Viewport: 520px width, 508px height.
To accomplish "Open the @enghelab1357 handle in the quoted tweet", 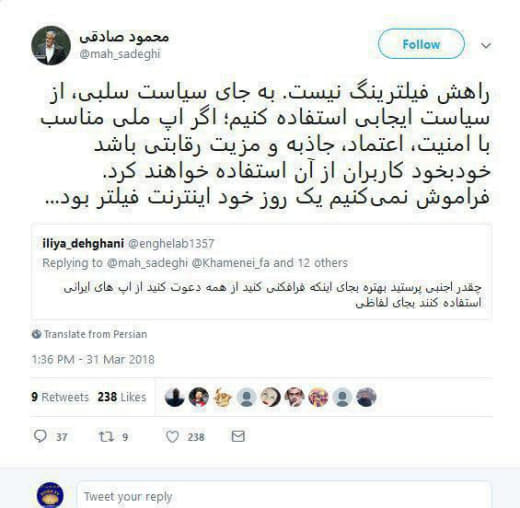I will 171,244.
